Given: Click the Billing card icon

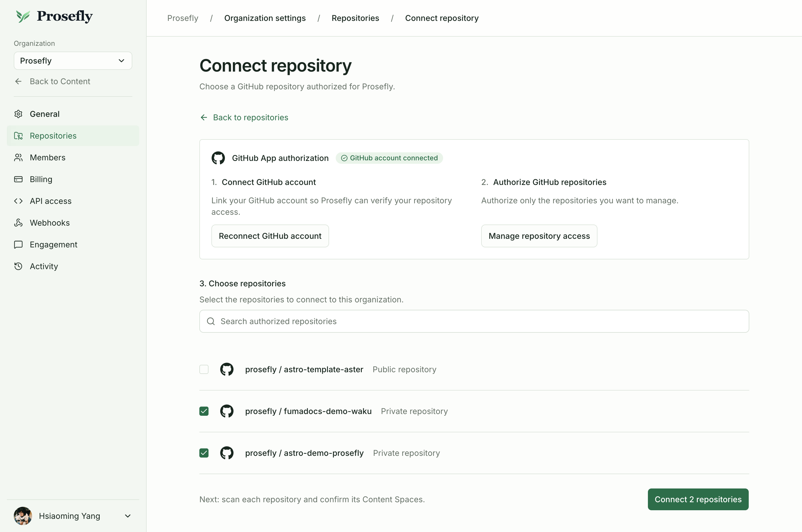Looking at the screenshot, I should tap(18, 179).
